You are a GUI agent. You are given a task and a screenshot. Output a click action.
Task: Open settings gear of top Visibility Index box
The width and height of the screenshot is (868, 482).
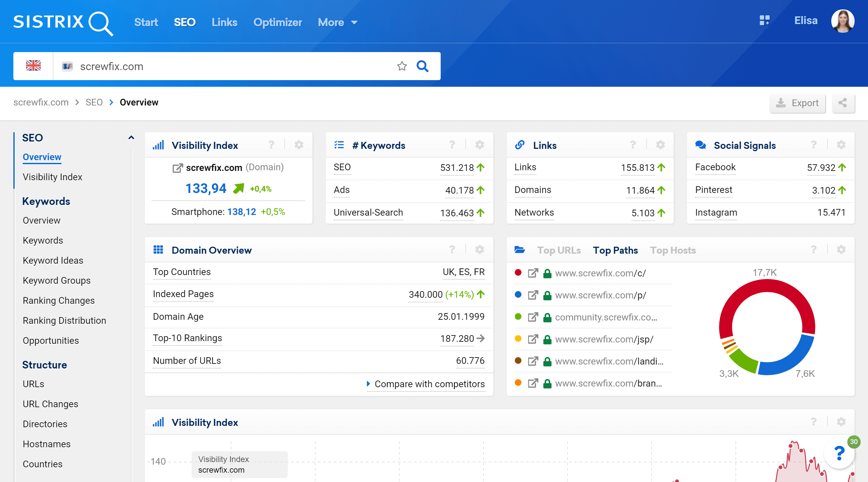coord(299,145)
